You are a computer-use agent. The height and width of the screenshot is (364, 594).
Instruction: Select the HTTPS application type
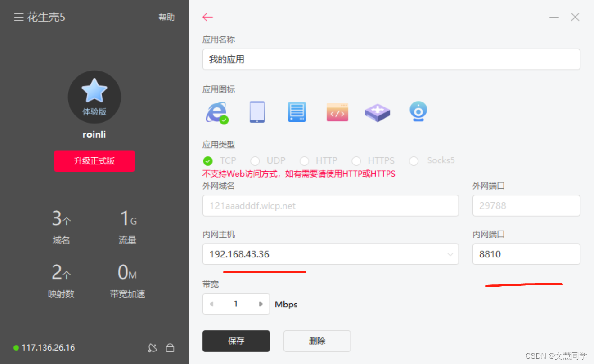(x=356, y=160)
